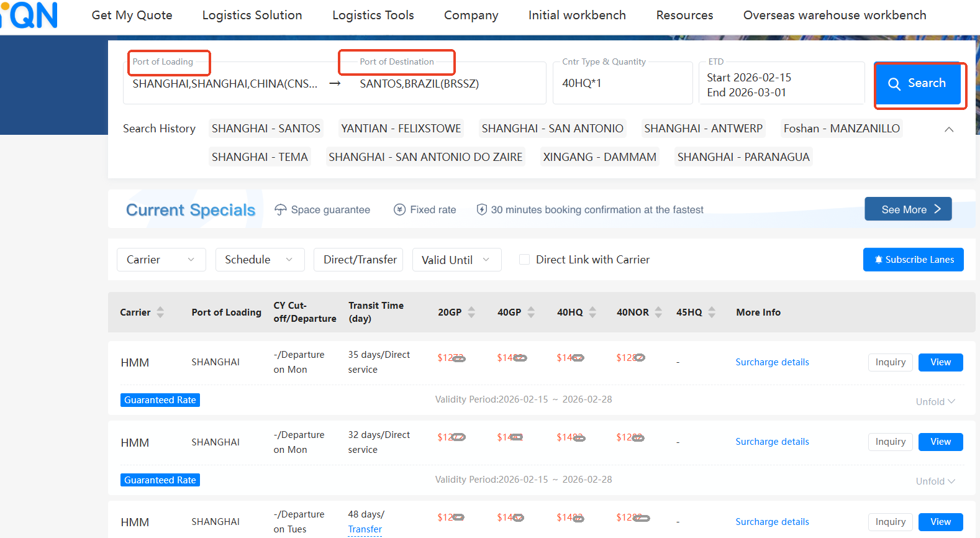980x538 pixels.
Task: Click the Fixed rate currency icon
Action: click(x=400, y=210)
